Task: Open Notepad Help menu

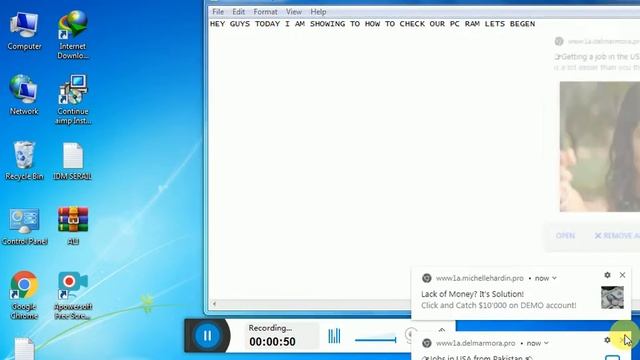Action: 318,12
